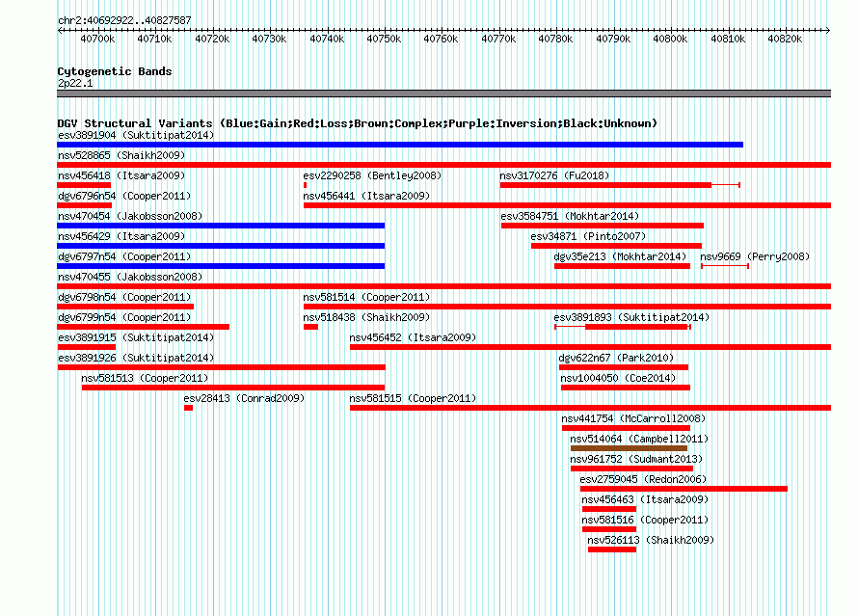
Task: Open nsv961752 (Sudmant2013) variant label
Action: (x=636, y=459)
